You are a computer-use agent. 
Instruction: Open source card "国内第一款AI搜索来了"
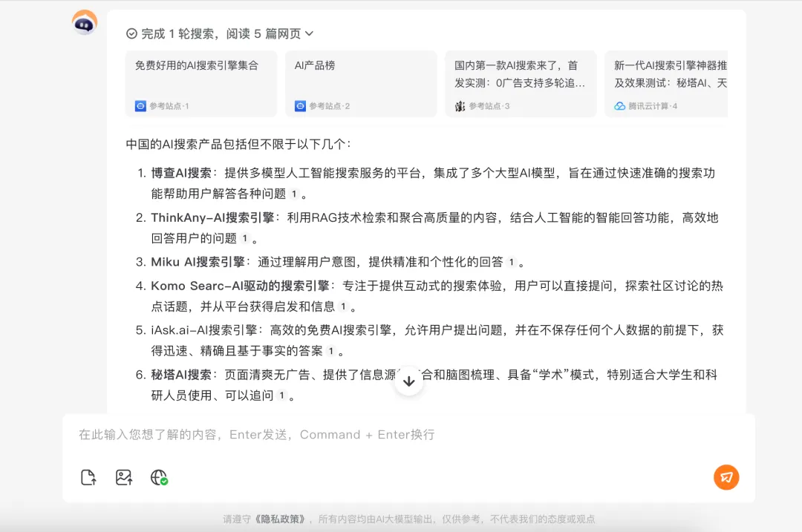click(x=520, y=84)
